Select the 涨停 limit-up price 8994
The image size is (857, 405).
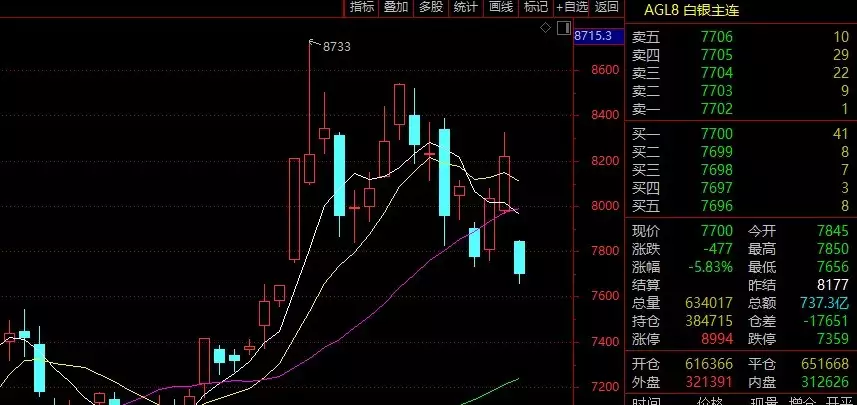tap(717, 339)
